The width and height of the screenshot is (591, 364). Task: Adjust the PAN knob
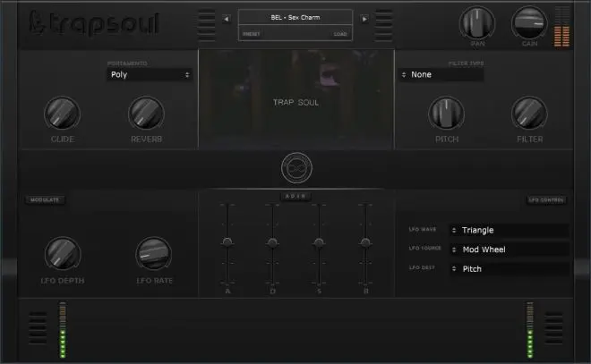(x=477, y=23)
